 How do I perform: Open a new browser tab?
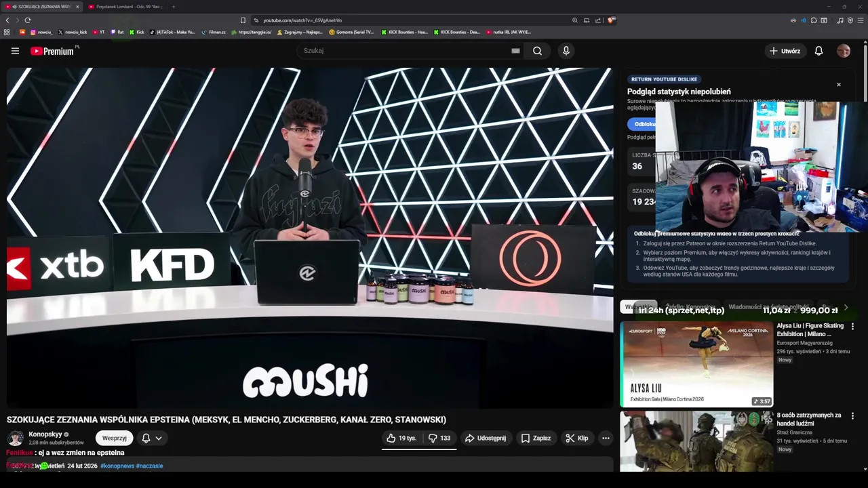[173, 7]
